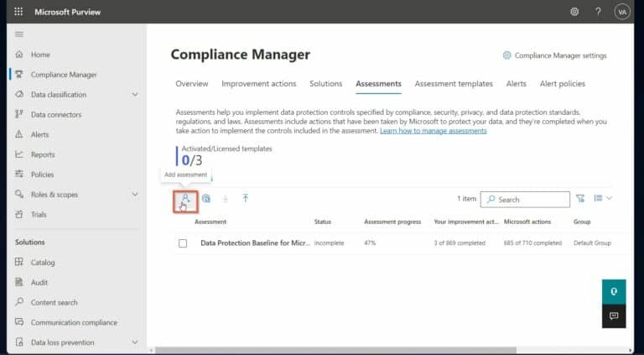The height and width of the screenshot is (355, 644).
Task: Check the Data Protection Baseline row checkbox
Action: (183, 243)
